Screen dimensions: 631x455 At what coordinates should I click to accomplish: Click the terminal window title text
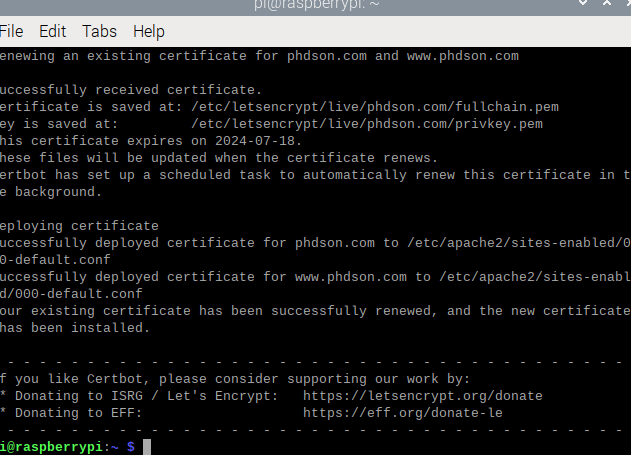[x=316, y=5]
